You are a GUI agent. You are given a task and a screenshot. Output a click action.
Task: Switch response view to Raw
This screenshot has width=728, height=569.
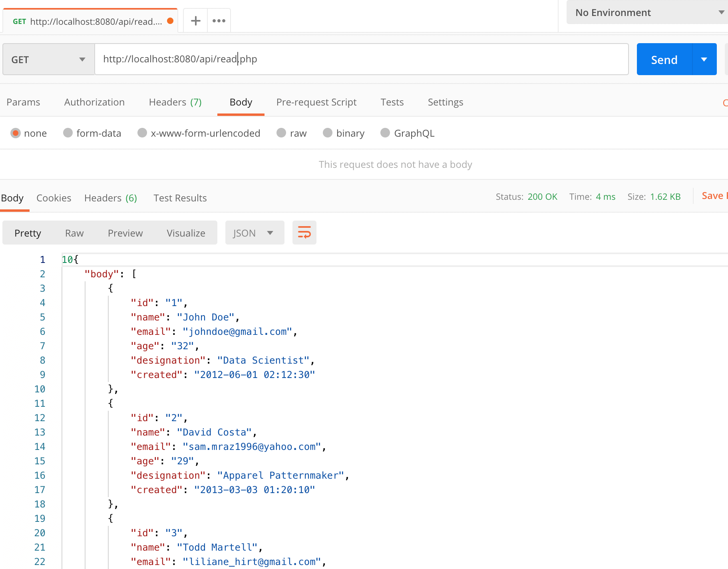point(74,233)
